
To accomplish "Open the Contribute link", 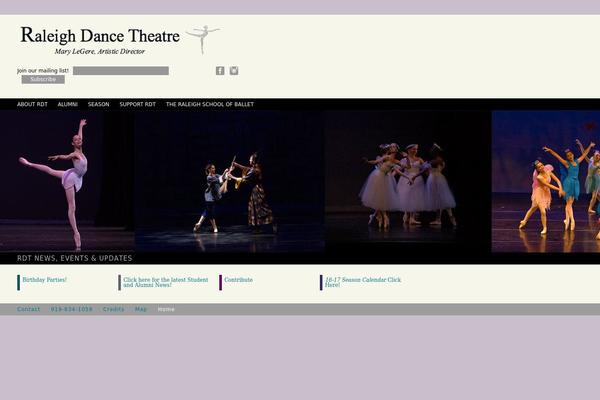I will [238, 280].
